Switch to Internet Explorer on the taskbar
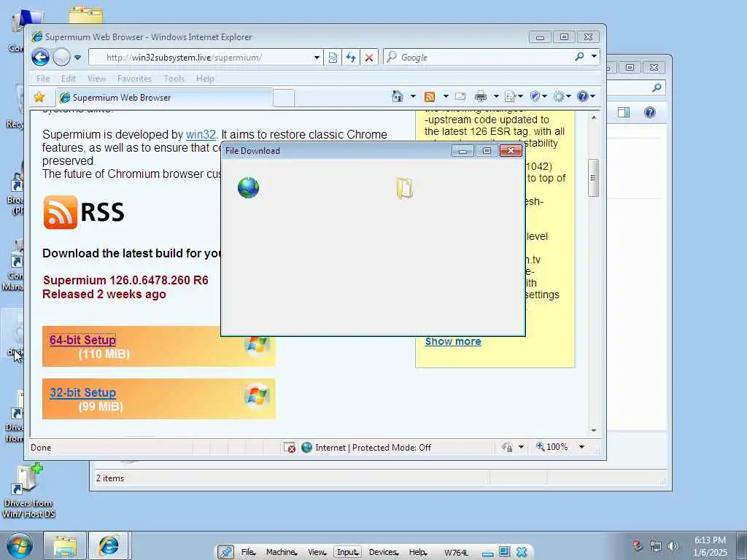This screenshot has height=560, width=747. 108,545
